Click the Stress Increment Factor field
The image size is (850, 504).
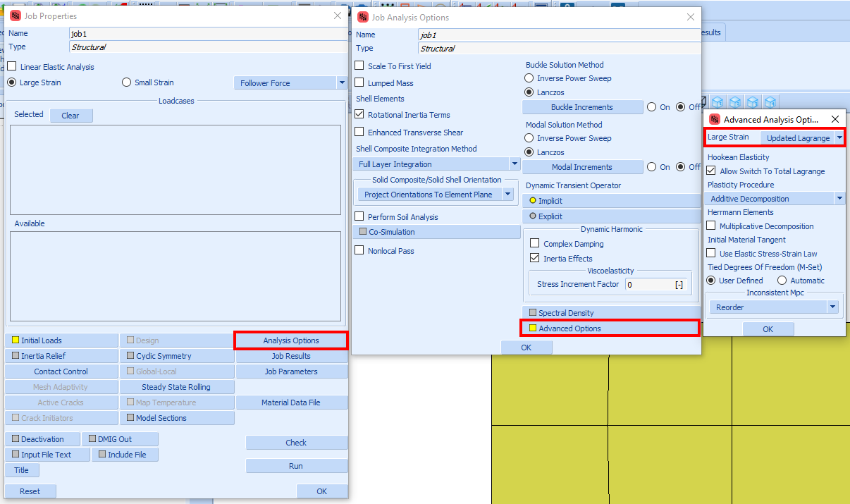click(x=655, y=284)
